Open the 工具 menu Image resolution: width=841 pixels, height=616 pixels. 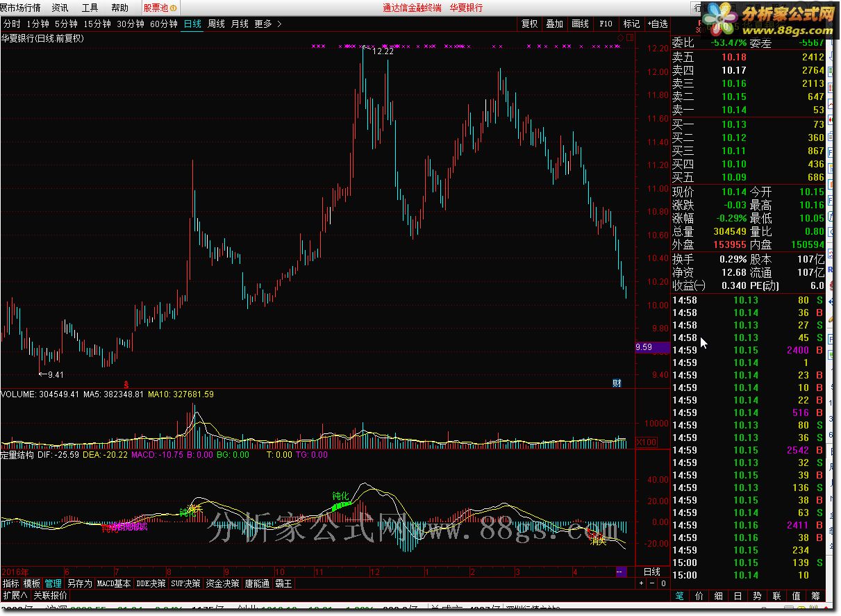click(x=90, y=8)
